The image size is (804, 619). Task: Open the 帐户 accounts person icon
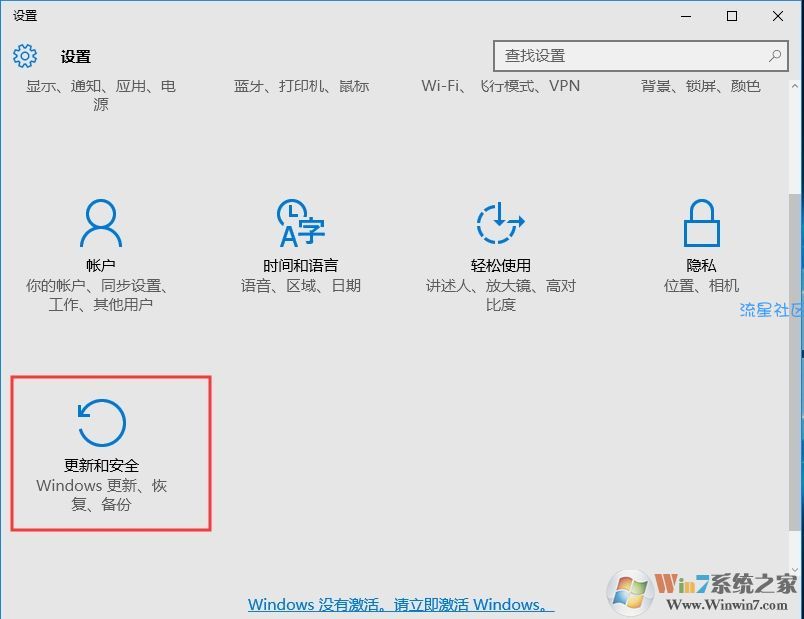(x=101, y=223)
